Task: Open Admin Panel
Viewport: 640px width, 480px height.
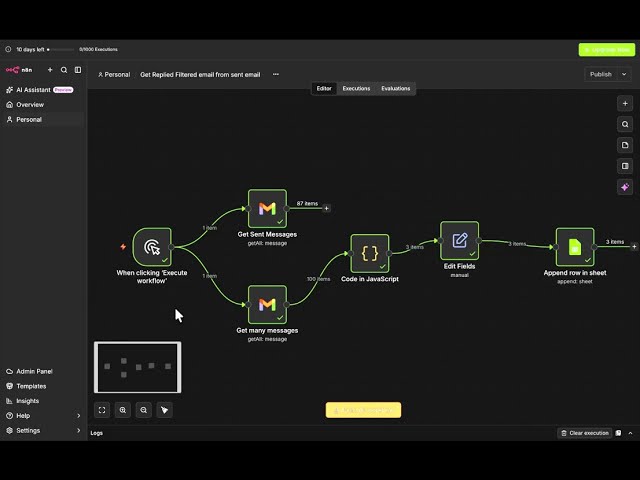Action: (34, 371)
